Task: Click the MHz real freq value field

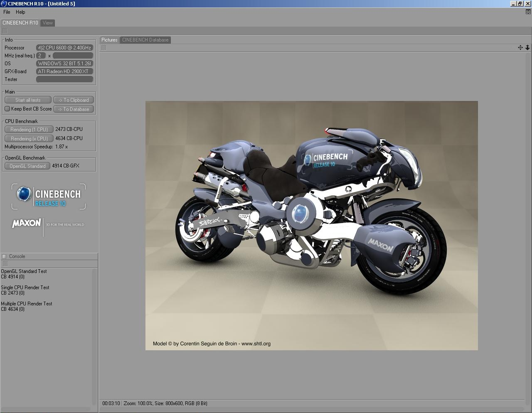Action: click(41, 56)
